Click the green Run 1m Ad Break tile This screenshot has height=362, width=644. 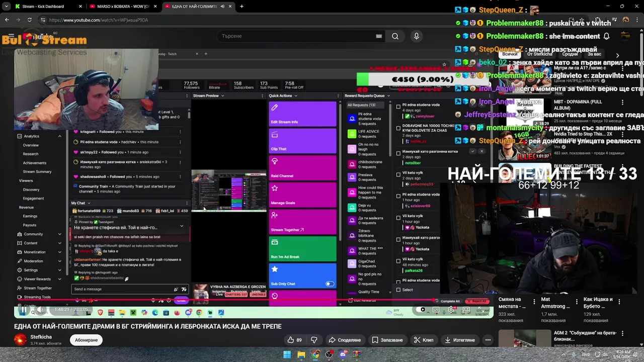[302, 249]
